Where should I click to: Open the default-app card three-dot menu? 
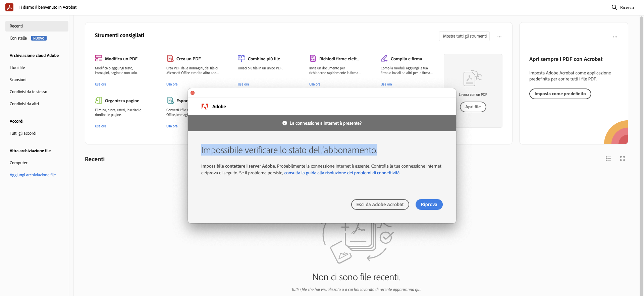tap(615, 37)
